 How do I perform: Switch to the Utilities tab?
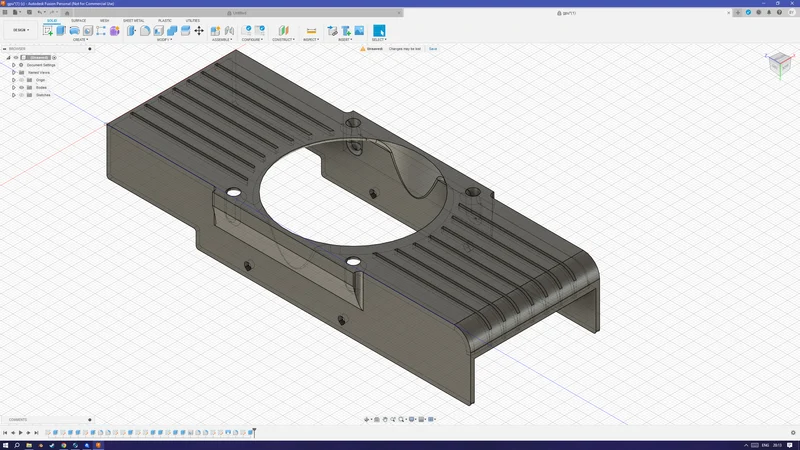point(193,21)
